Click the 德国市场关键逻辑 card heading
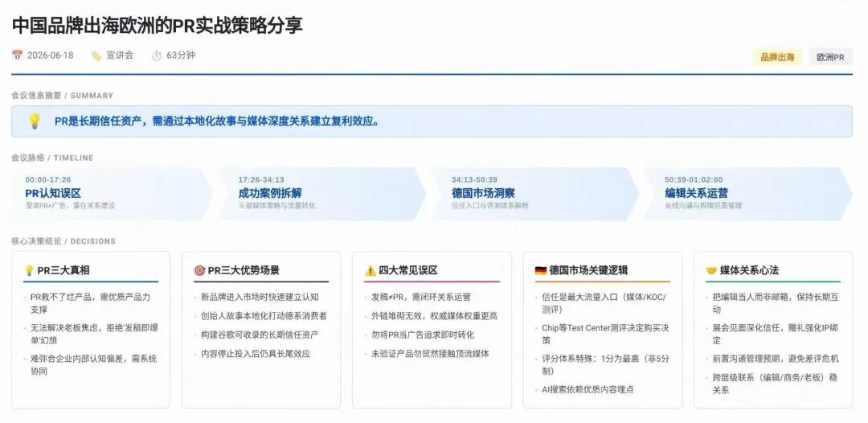Image resolution: width=868 pixels, height=423 pixels. (588, 271)
